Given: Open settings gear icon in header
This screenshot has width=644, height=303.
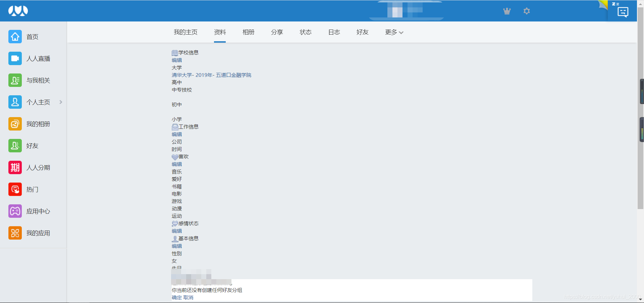Looking at the screenshot, I should [527, 11].
